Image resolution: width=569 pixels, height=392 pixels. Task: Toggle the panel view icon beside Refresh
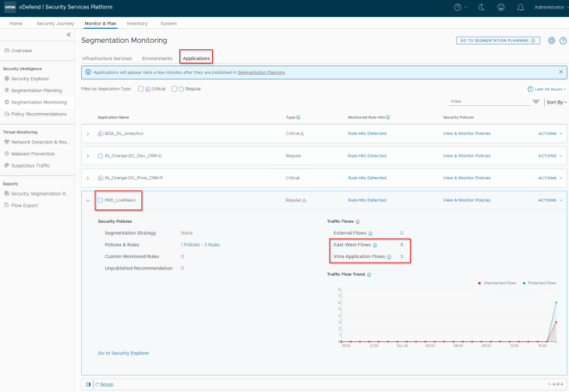[87, 383]
